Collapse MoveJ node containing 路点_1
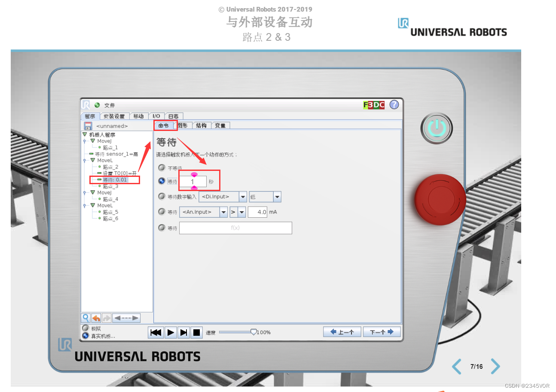556x392 pixels. tap(92, 141)
